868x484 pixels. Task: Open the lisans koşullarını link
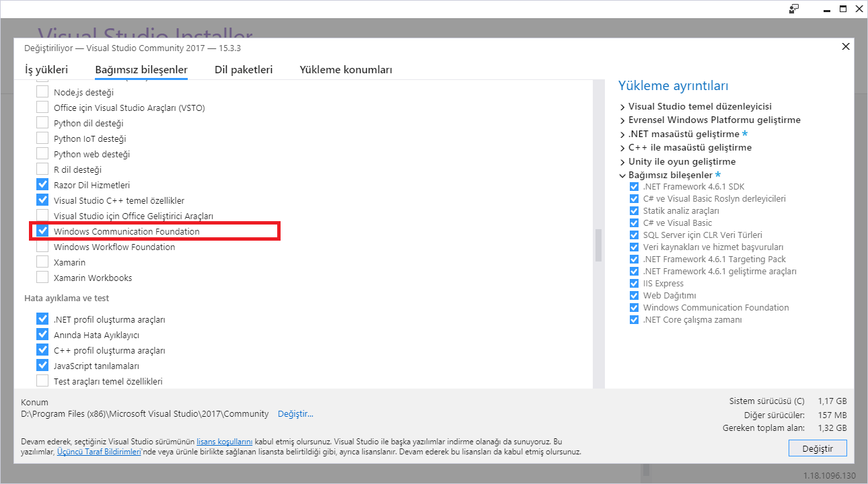pyautogui.click(x=225, y=442)
